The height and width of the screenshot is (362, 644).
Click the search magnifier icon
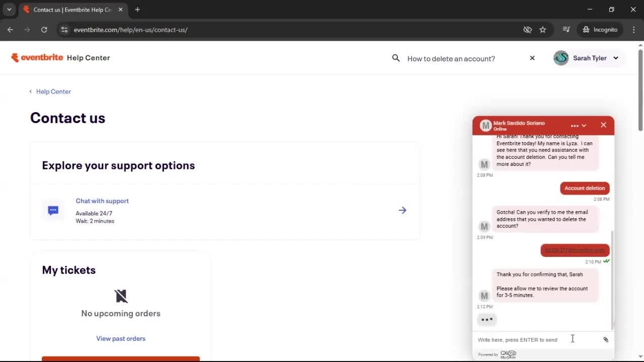click(396, 58)
